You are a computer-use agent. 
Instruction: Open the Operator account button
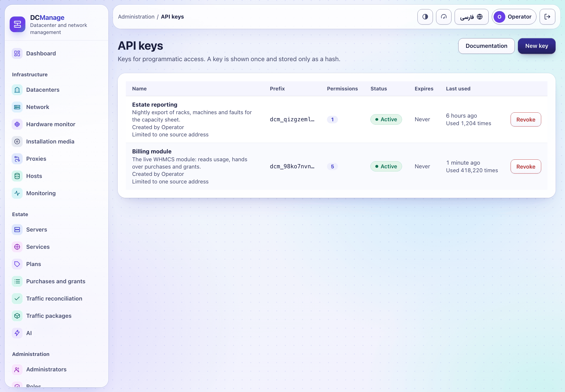(514, 17)
